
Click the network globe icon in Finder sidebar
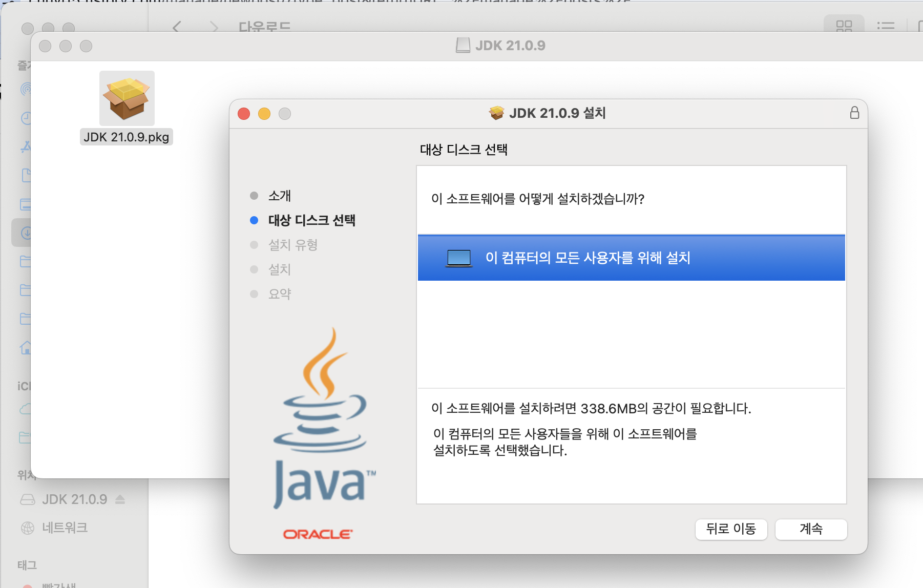click(27, 528)
